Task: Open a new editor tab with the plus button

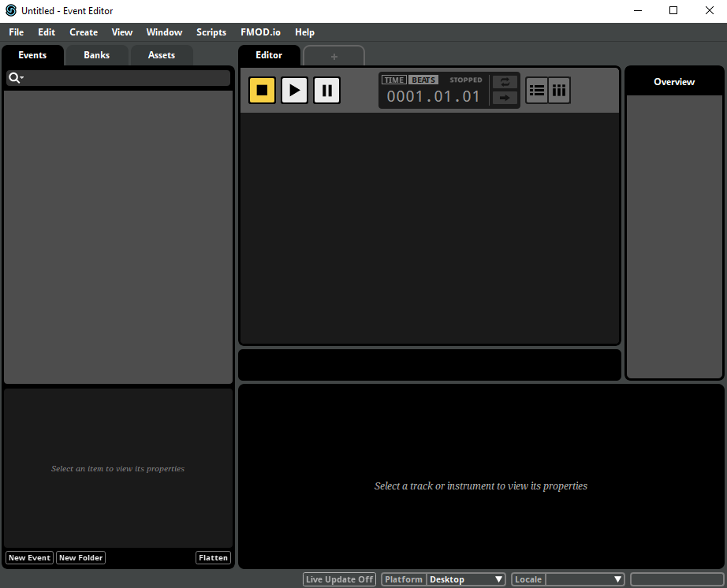Action: (x=334, y=56)
